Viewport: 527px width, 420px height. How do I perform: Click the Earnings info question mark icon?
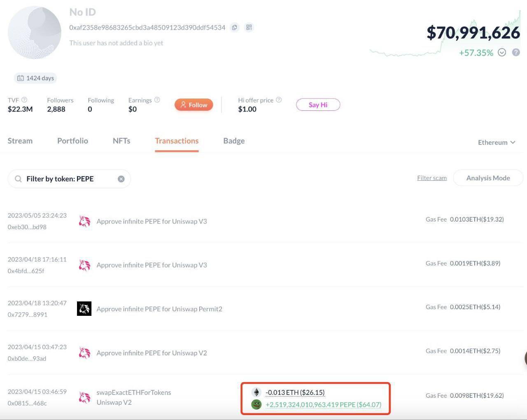point(157,100)
